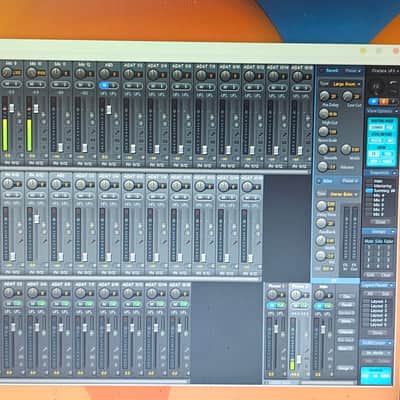This screenshot has width=400, height=400.
Task: Open settings wrench on Mic 12 channel
Action: coord(92,131)
